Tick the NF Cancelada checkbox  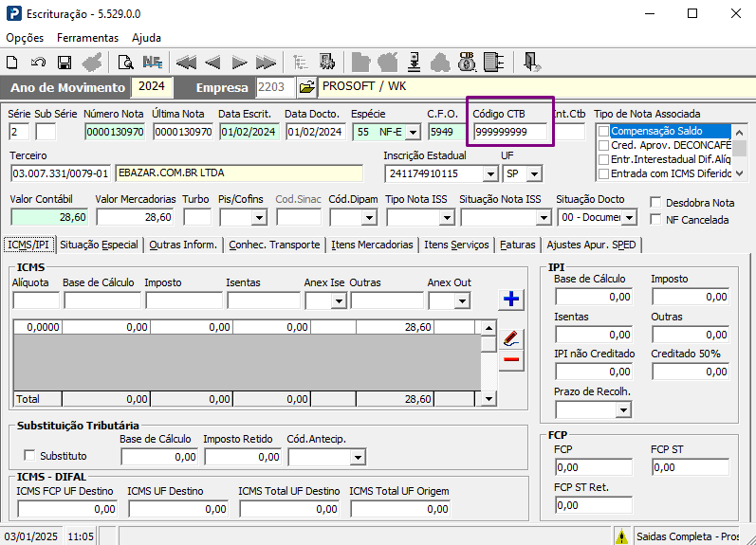[655, 219]
